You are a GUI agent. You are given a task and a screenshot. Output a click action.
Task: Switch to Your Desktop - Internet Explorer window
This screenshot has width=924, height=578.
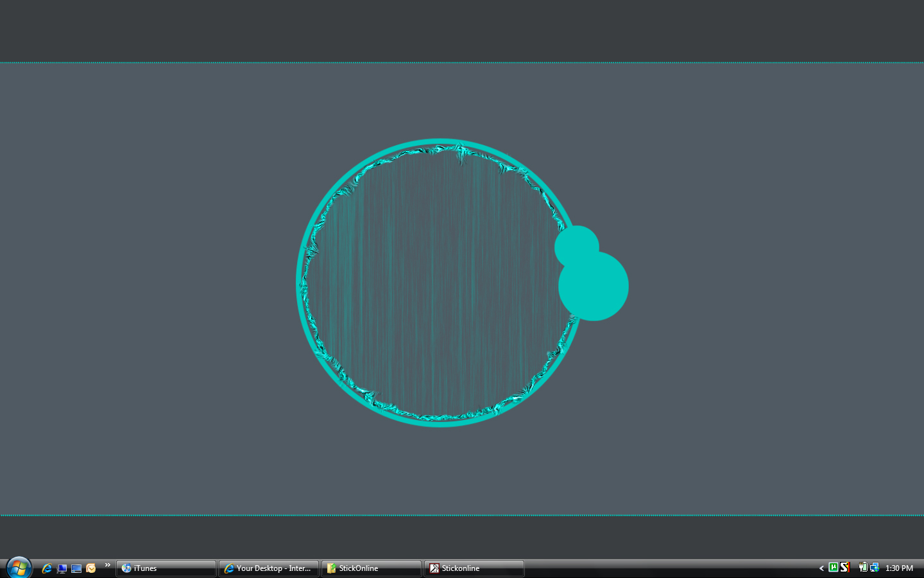[269, 568]
